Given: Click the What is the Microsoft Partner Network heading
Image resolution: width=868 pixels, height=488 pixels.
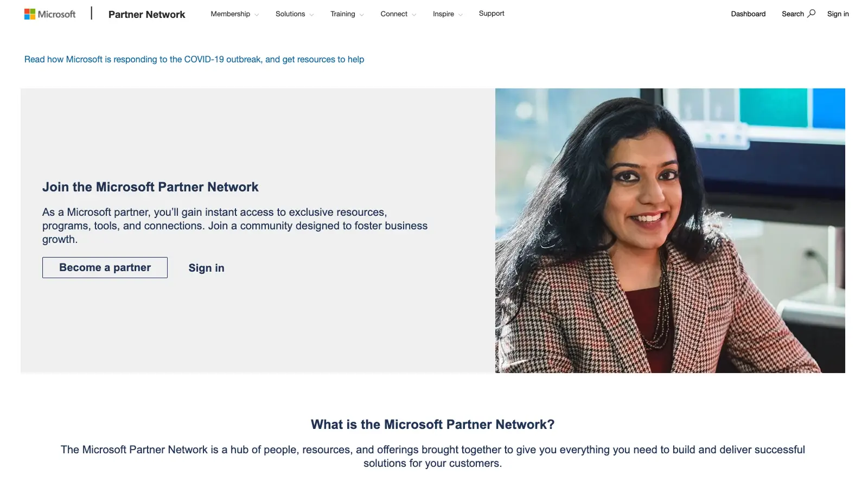Looking at the screenshot, I should tap(432, 425).
